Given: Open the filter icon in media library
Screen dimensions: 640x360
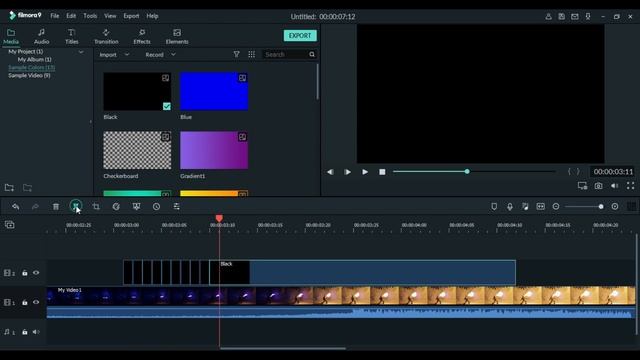Looking at the screenshot, I should pos(236,54).
